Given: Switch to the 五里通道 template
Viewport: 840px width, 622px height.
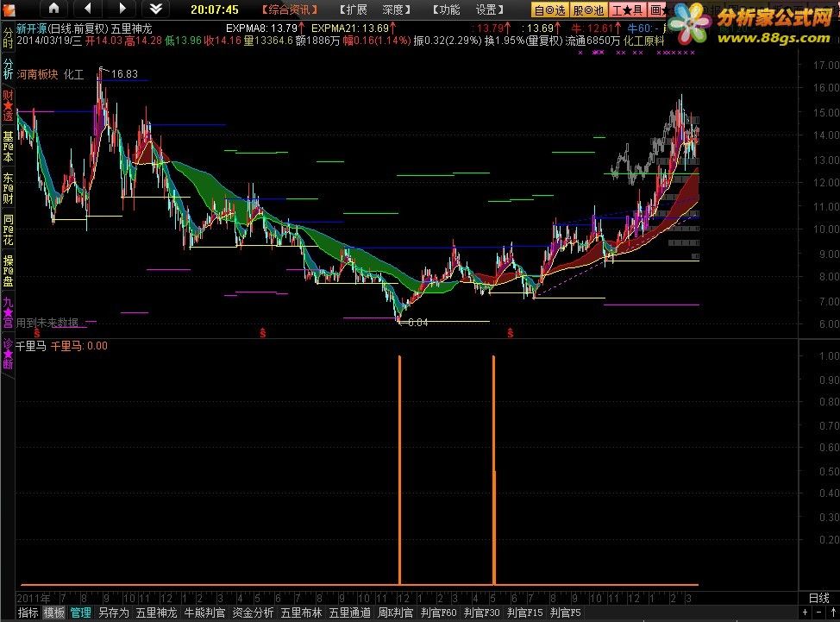Looking at the screenshot, I should pos(349,613).
